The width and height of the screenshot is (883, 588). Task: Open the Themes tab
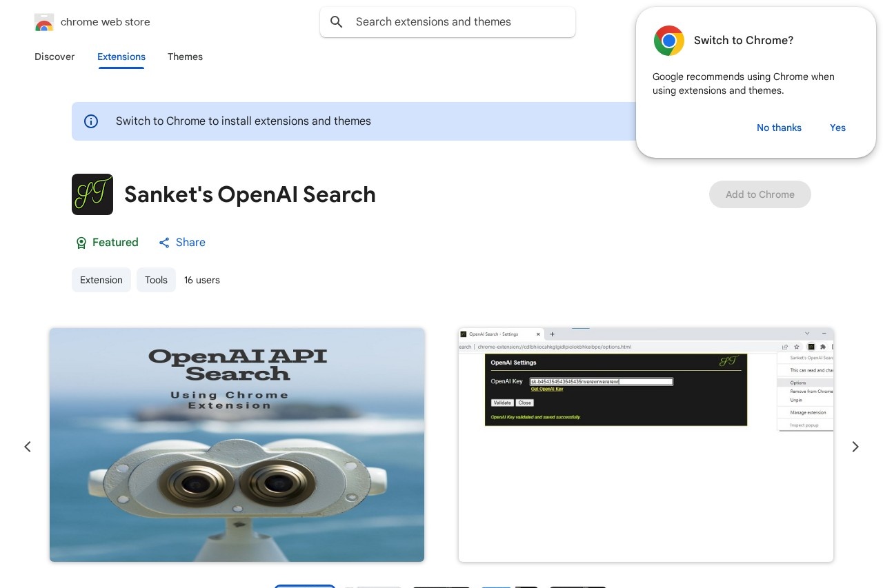click(185, 57)
